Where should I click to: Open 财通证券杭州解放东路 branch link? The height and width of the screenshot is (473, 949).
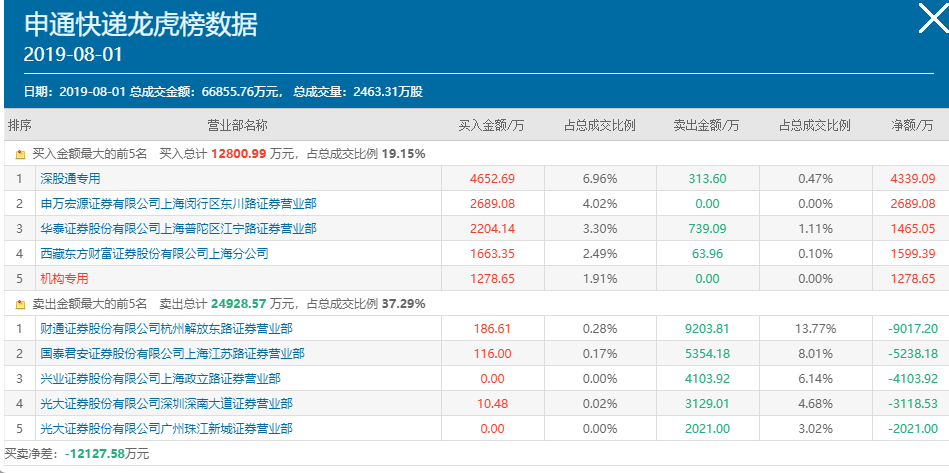(x=166, y=328)
